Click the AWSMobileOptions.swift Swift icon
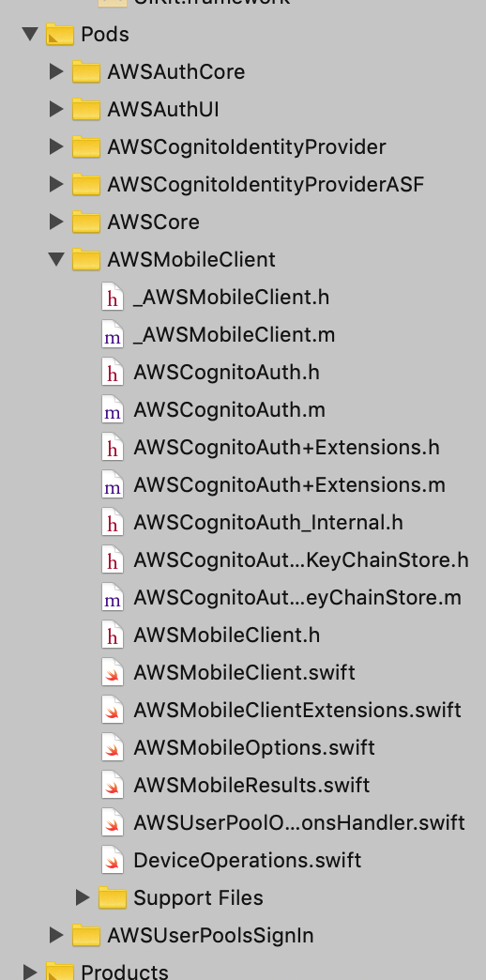Image resolution: width=486 pixels, height=980 pixels. tap(113, 747)
